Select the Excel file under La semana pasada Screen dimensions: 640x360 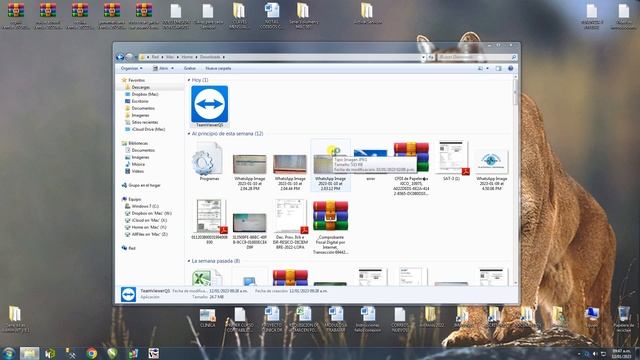click(207, 278)
